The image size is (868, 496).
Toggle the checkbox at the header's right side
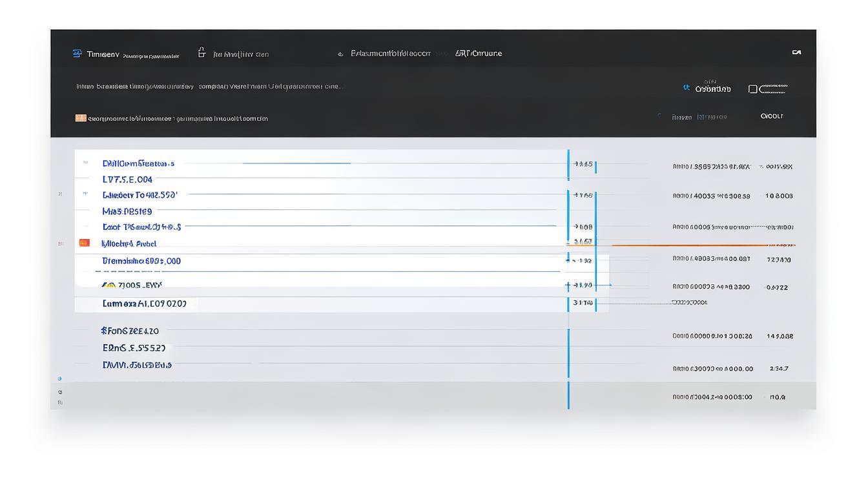coord(752,89)
